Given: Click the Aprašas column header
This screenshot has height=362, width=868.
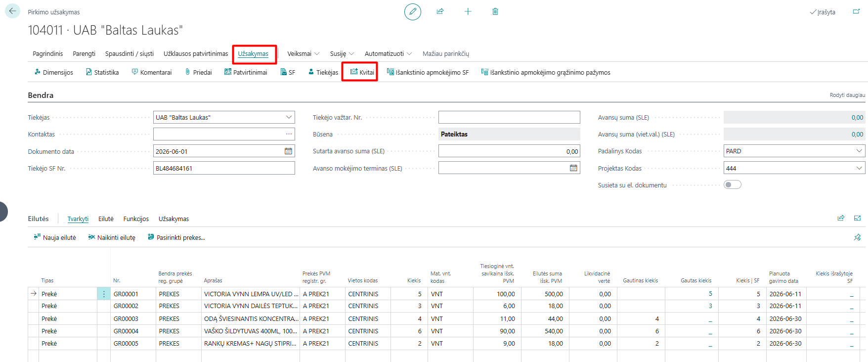Looking at the screenshot, I should tap(213, 280).
